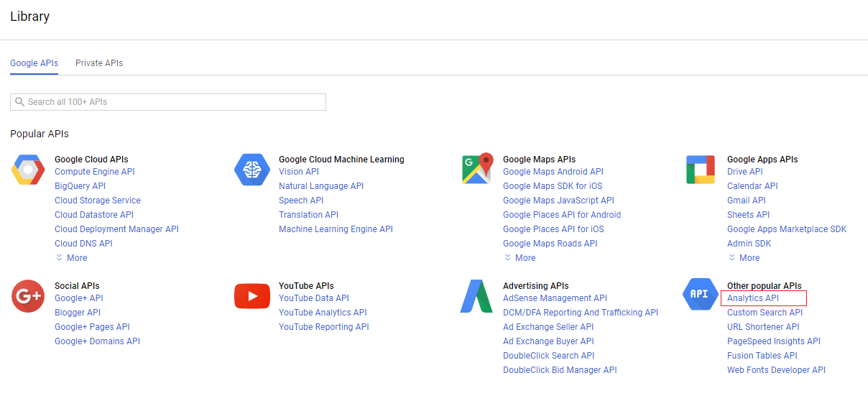This screenshot has height=396, width=868.
Task: Open Web Fonts Developer API
Action: [776, 370]
